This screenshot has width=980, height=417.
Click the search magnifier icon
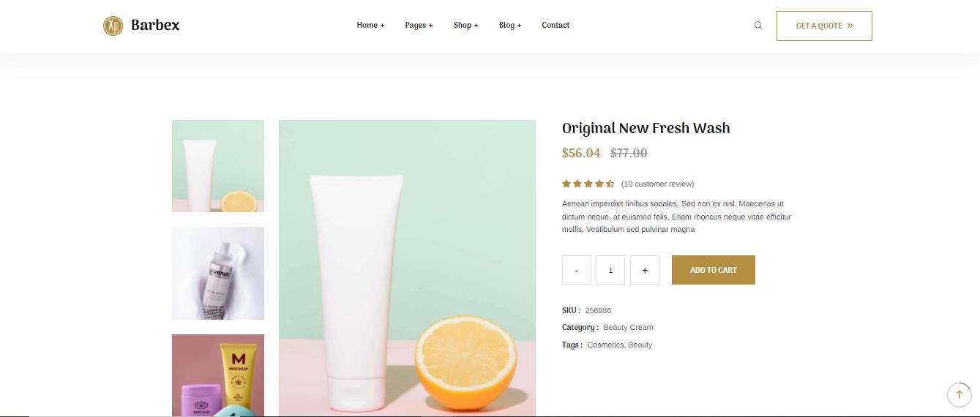[758, 26]
